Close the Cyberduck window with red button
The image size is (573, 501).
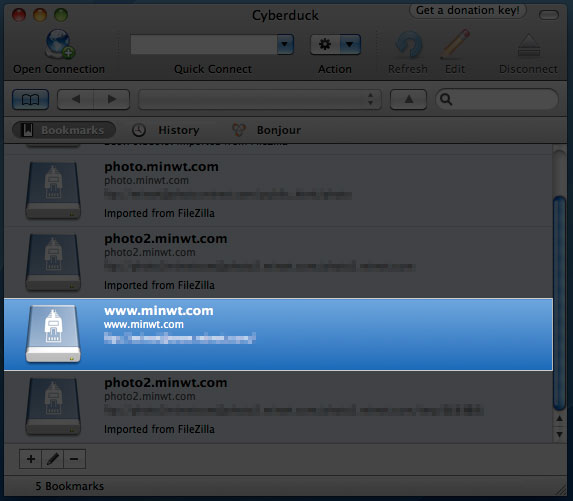(19, 15)
